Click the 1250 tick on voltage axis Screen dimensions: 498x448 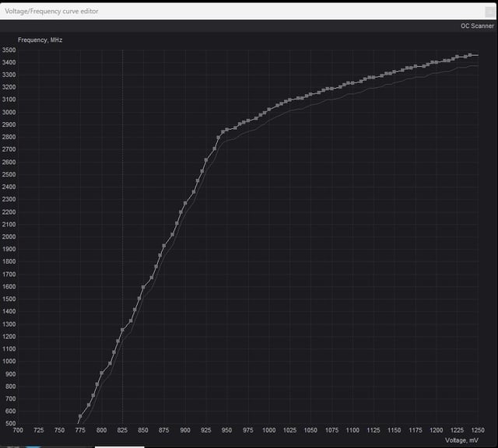pyautogui.click(x=478, y=430)
